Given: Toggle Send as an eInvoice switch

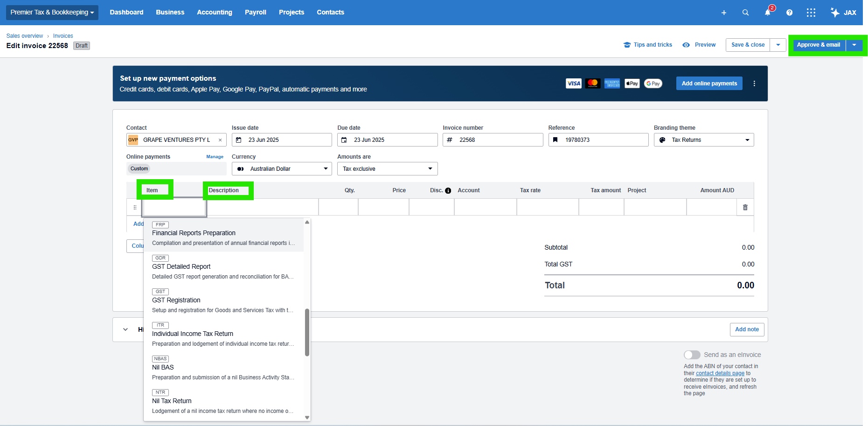Looking at the screenshot, I should (x=692, y=355).
